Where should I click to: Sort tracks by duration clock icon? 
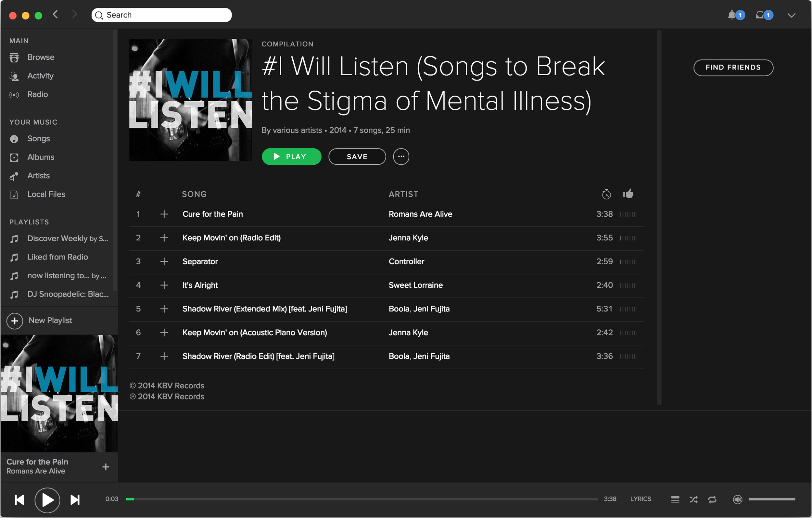(606, 194)
